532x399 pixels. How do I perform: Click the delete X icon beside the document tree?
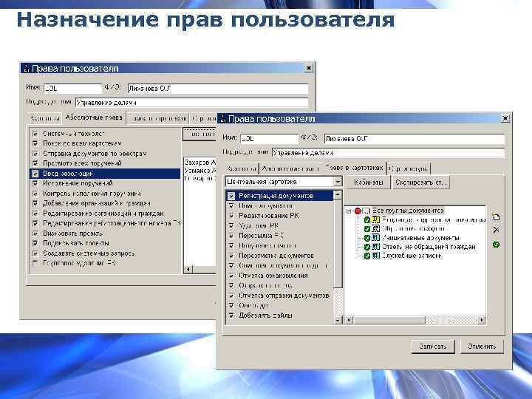(x=496, y=230)
